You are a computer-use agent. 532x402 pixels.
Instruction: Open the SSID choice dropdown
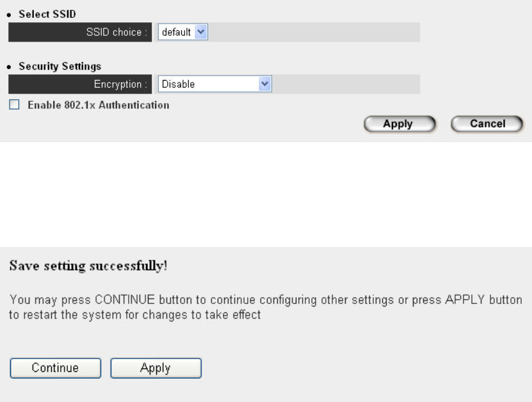[x=183, y=32]
